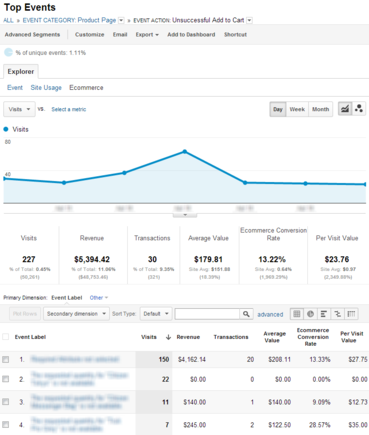Select the Explorer tab
Image resolution: width=369 pixels, height=435 pixels.
pyautogui.click(x=21, y=71)
